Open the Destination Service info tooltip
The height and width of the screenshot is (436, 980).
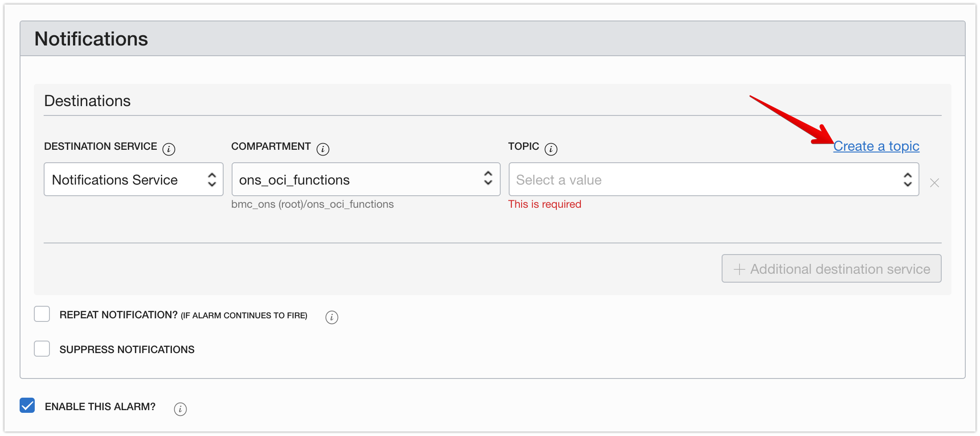(169, 149)
